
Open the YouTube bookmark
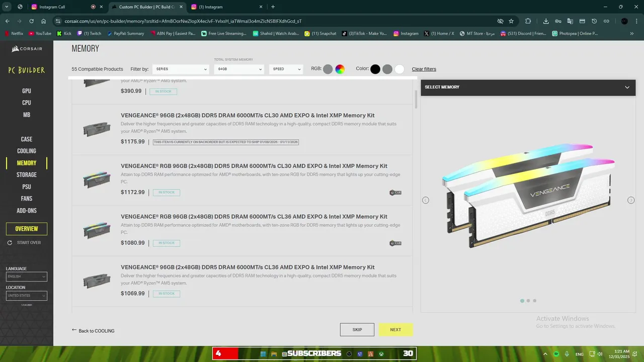click(x=40, y=34)
